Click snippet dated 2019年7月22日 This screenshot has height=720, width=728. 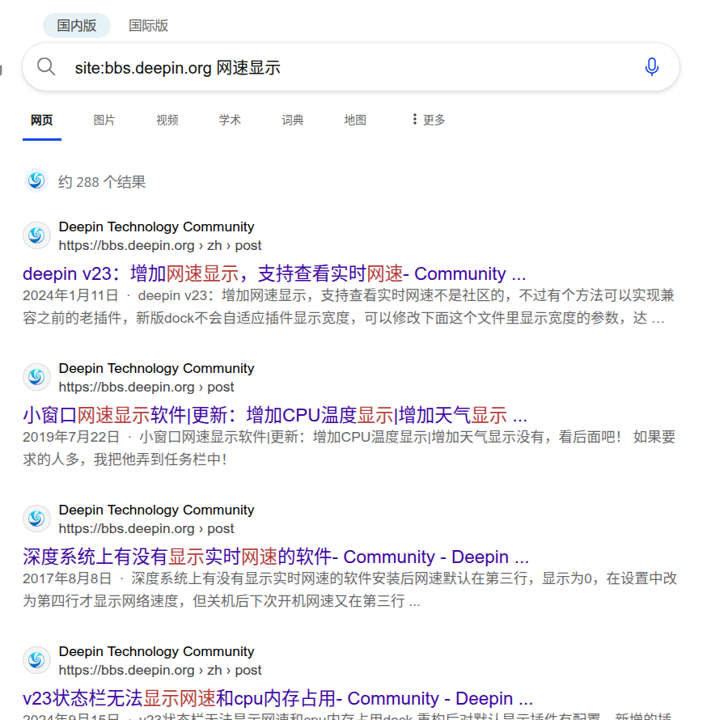tap(349, 448)
